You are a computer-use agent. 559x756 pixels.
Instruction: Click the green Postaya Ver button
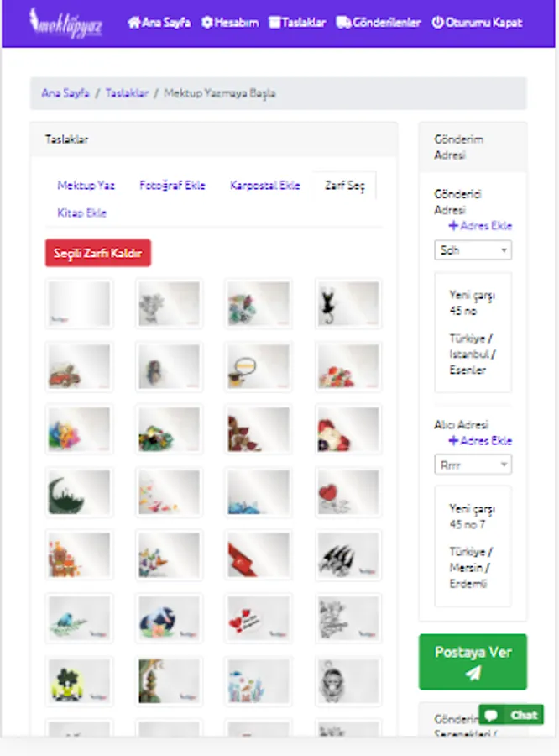[x=473, y=662]
